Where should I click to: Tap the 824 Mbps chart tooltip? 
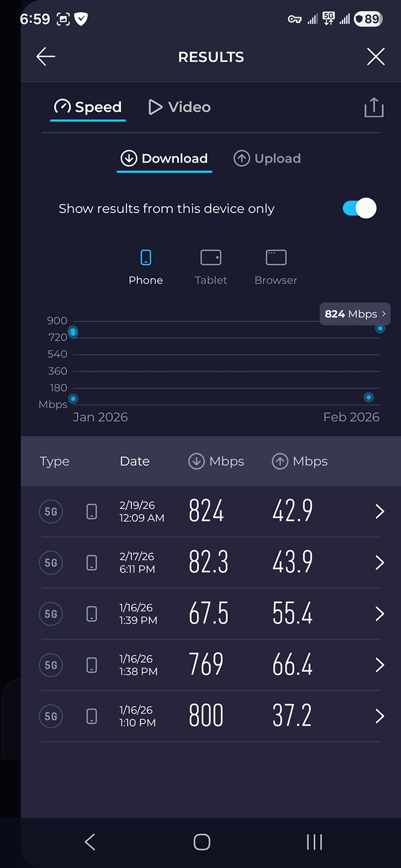tap(355, 314)
